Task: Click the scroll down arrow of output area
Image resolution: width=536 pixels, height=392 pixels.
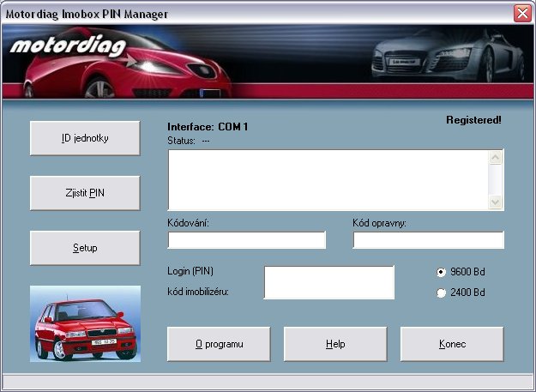Action: tap(496, 202)
